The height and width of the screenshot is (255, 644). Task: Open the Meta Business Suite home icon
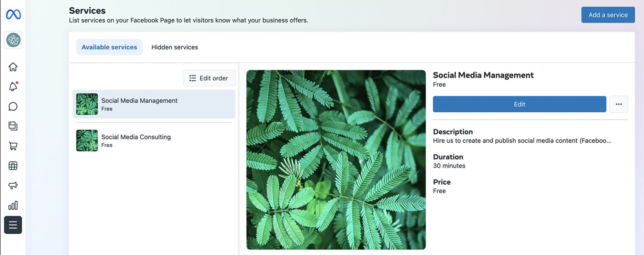point(13,66)
